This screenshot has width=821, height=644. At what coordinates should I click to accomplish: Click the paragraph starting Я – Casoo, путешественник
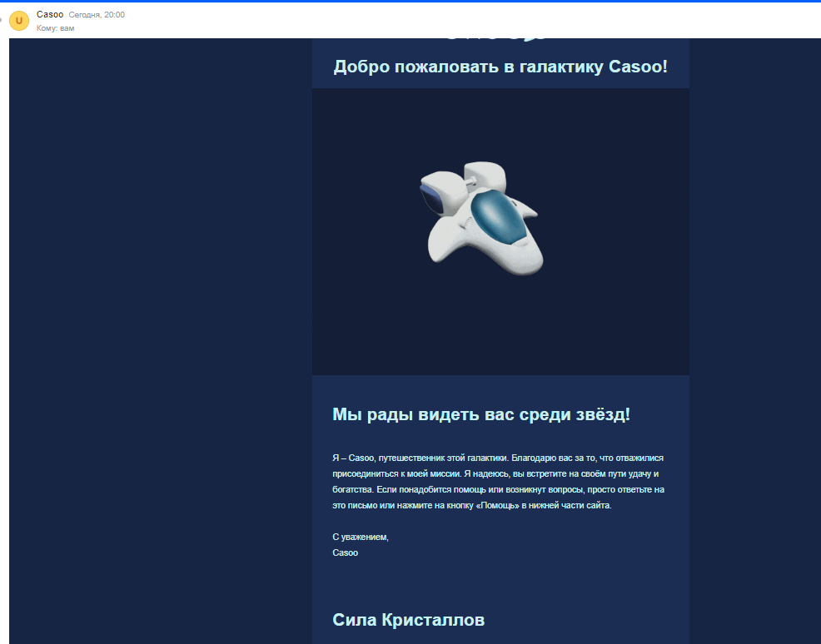click(x=499, y=481)
